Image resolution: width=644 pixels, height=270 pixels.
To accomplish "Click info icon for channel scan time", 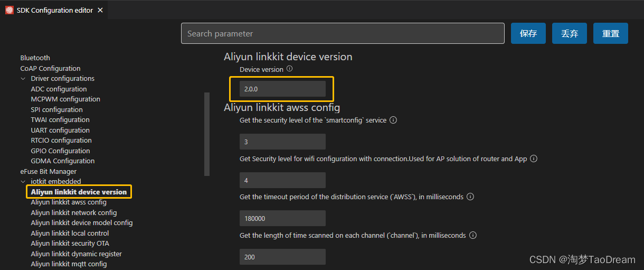I will pos(473,235).
